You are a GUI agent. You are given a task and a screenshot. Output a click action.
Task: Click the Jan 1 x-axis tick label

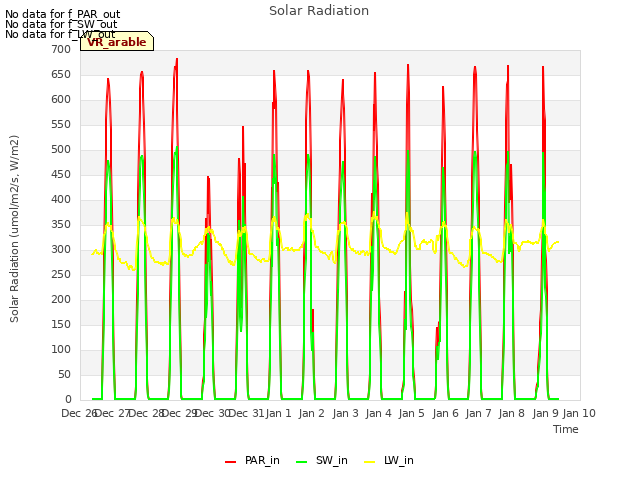[278, 413]
